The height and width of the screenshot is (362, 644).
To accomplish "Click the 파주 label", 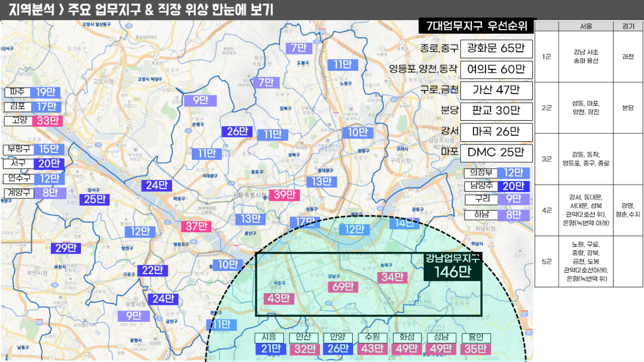I will [17, 92].
